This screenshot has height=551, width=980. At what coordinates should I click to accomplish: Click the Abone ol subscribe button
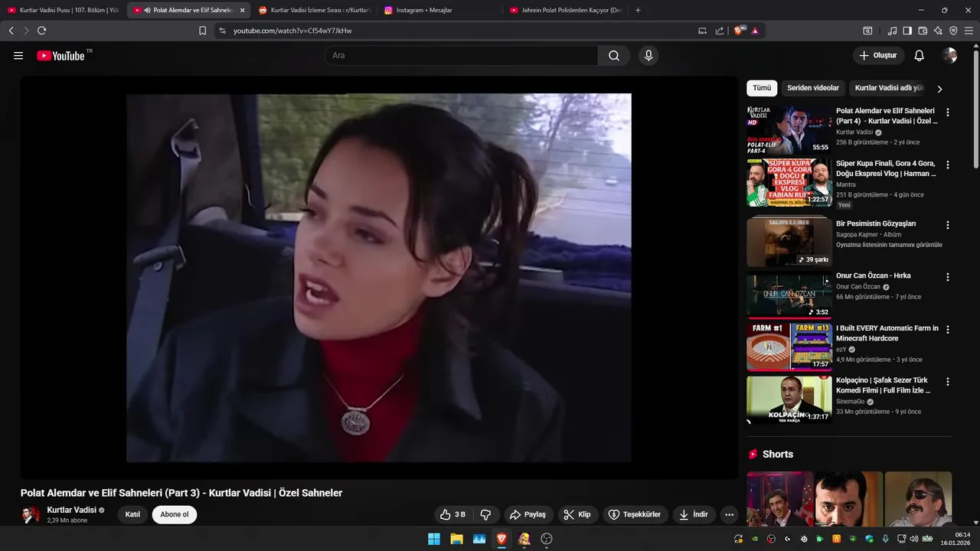pyautogui.click(x=175, y=514)
